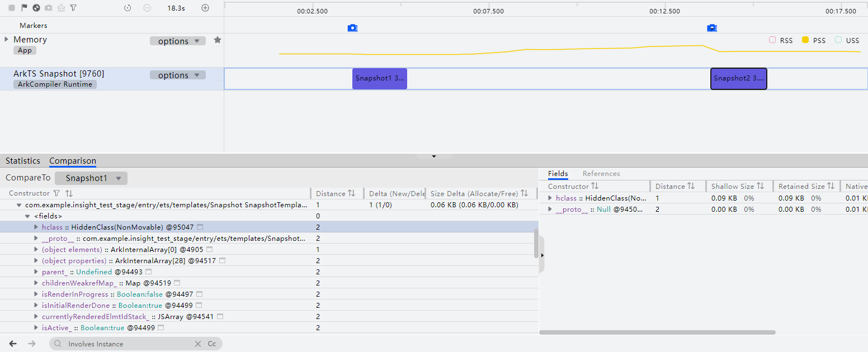Navigate back with the left arrow
Screen dimensions: 868x352
pos(13,344)
